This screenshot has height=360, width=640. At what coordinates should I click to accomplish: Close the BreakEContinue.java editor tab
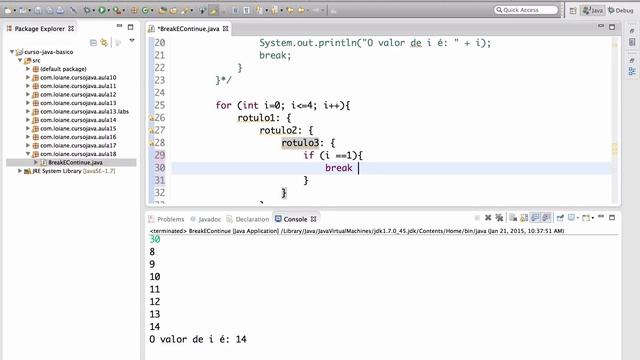click(x=225, y=29)
